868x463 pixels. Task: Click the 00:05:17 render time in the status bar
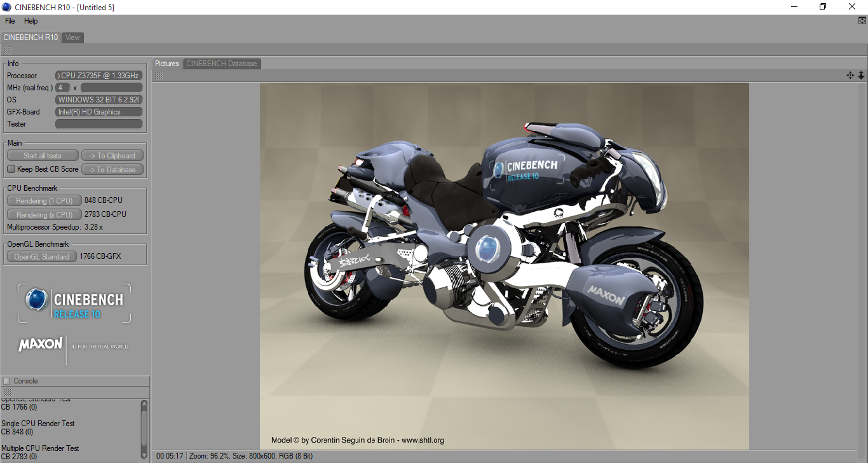[x=170, y=456]
